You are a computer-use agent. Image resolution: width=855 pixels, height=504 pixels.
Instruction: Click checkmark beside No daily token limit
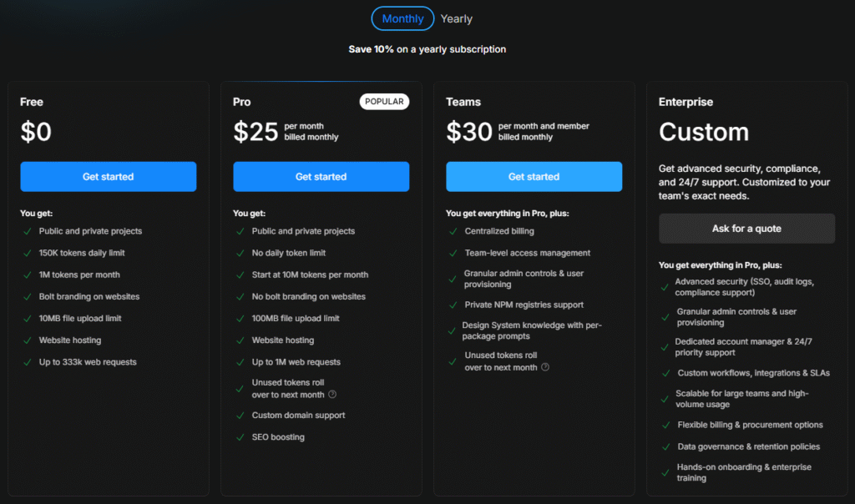(x=240, y=253)
